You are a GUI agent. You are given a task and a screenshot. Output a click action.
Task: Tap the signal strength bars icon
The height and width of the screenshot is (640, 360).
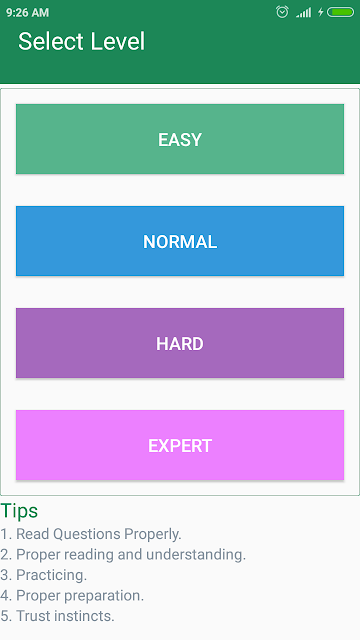click(304, 13)
